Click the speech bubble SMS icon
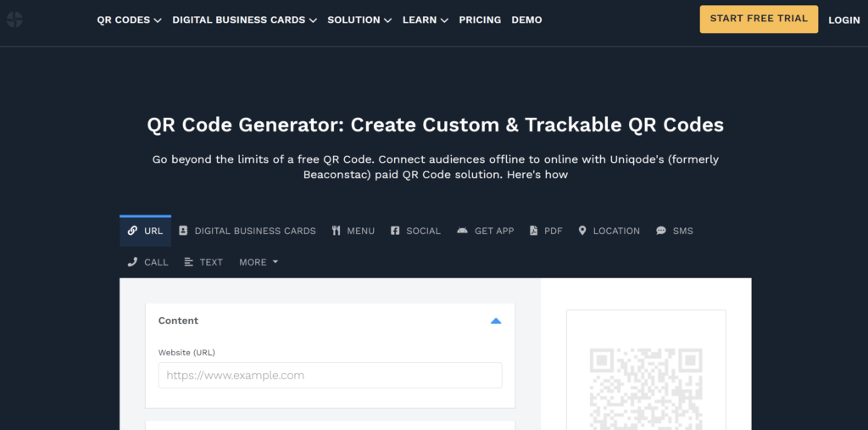The height and width of the screenshot is (430, 868). [x=661, y=231]
